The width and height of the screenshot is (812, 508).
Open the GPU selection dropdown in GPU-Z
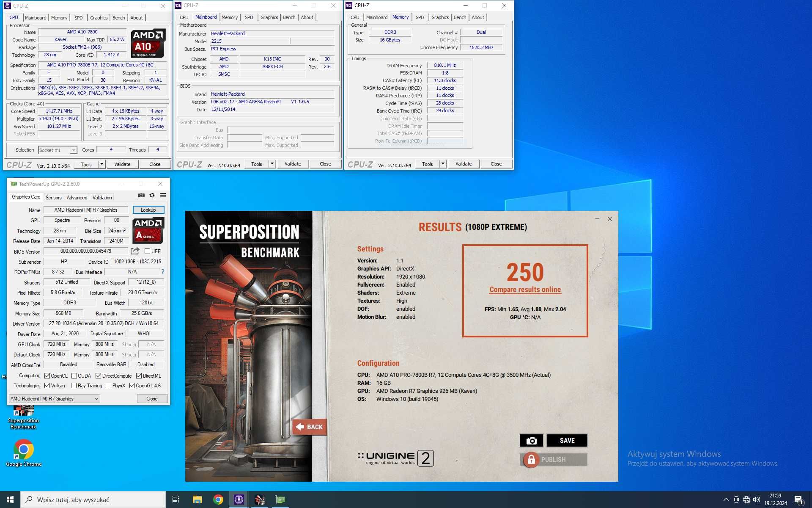pyautogui.click(x=55, y=399)
